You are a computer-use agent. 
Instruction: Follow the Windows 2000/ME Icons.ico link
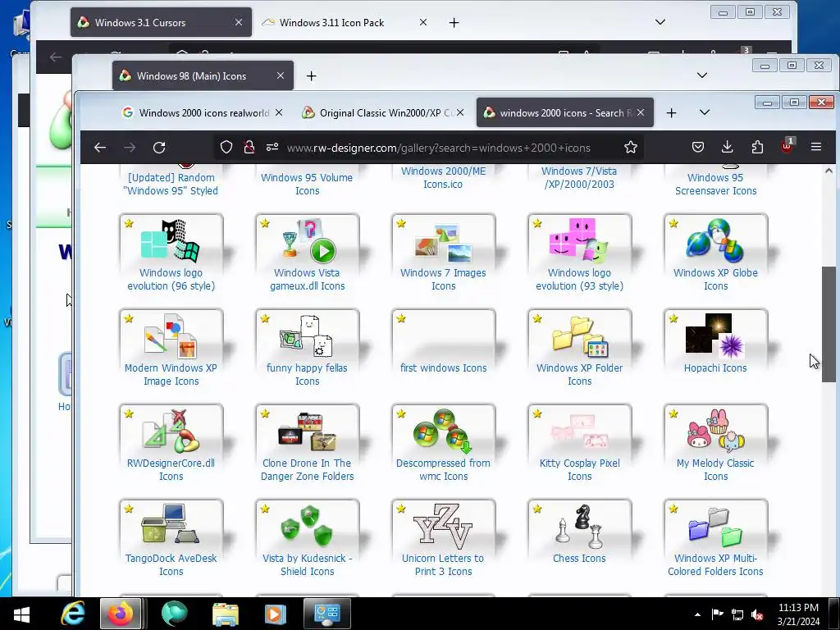click(443, 178)
